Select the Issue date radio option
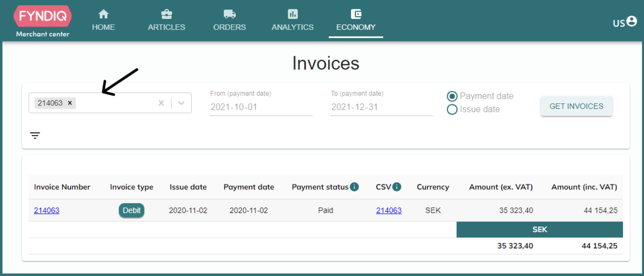This screenshot has width=644, height=276. [x=452, y=109]
